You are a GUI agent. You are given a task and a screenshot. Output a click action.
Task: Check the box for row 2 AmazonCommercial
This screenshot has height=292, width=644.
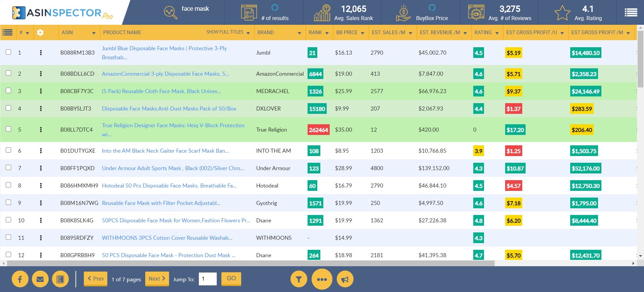(8, 73)
